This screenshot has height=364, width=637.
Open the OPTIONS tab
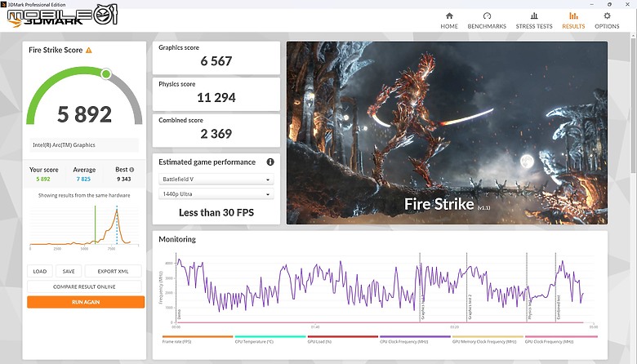pyautogui.click(x=607, y=26)
